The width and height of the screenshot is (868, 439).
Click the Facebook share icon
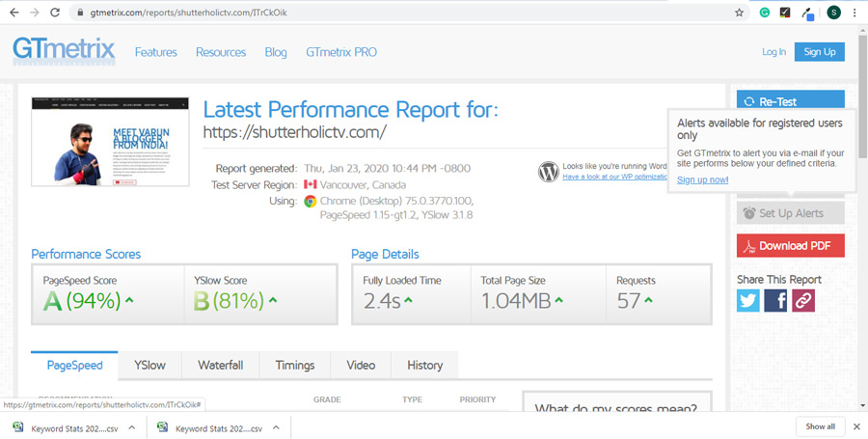click(x=775, y=301)
